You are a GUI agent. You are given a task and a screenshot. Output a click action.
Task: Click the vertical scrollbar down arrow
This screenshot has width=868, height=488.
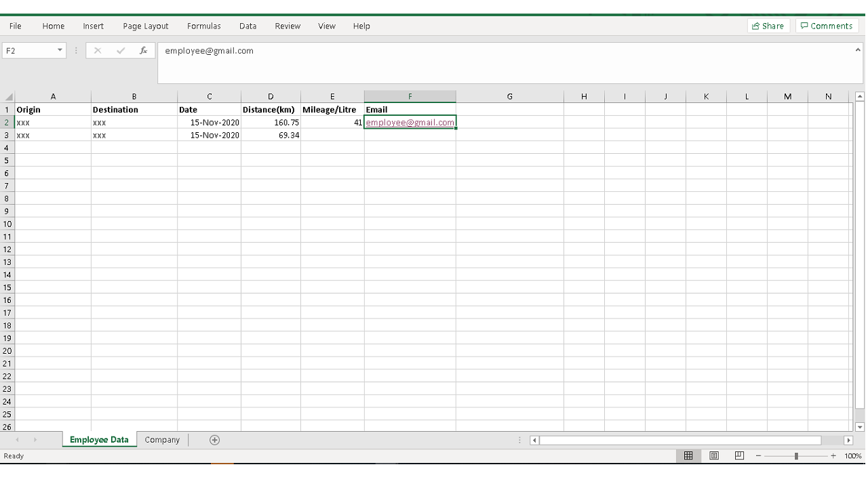click(x=860, y=427)
